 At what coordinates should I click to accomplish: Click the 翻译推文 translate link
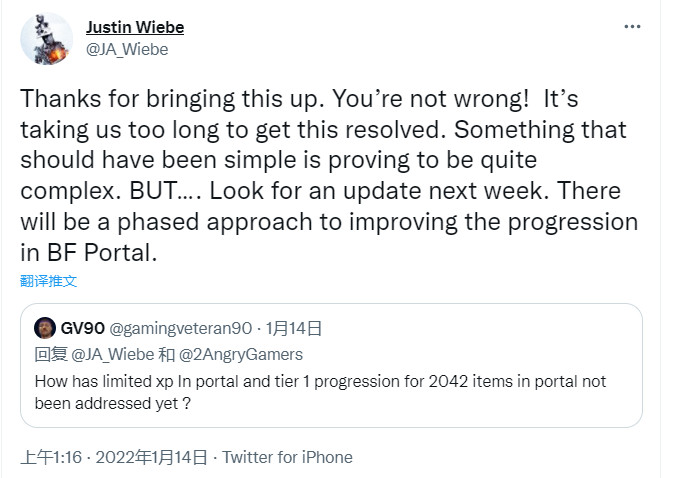click(x=49, y=280)
